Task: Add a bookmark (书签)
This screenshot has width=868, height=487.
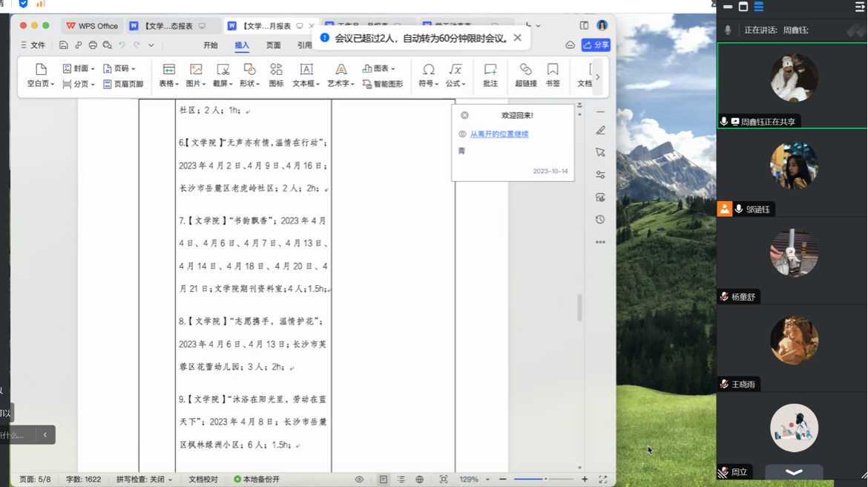Action: pyautogui.click(x=553, y=75)
